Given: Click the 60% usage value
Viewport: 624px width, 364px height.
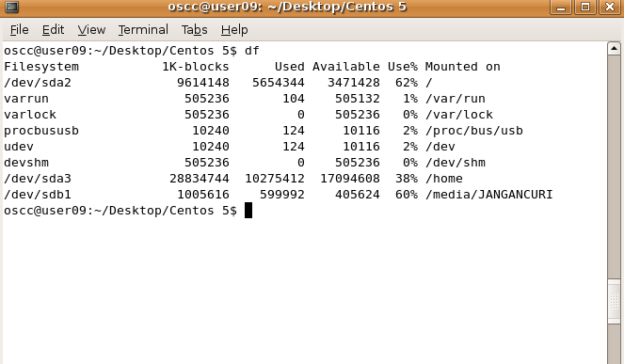Looking at the screenshot, I should click(x=407, y=195).
